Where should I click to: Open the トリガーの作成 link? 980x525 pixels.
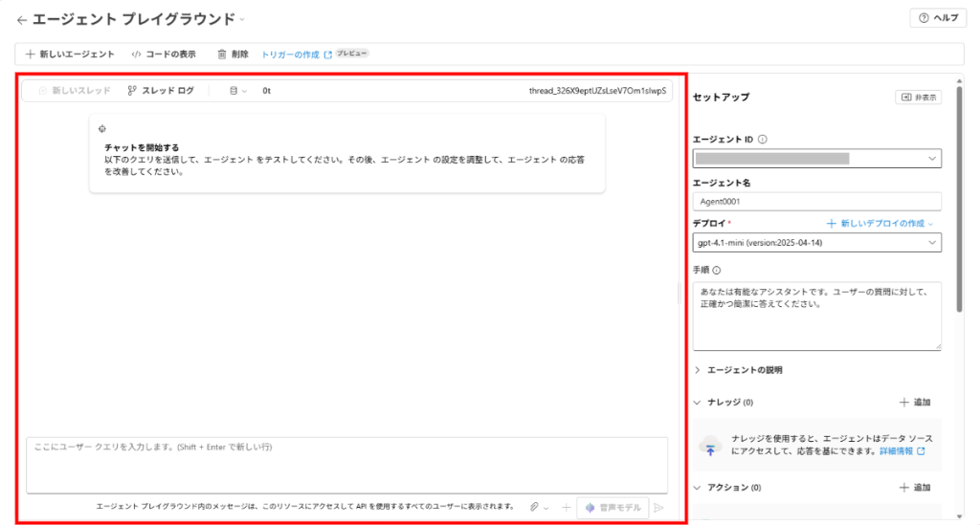pyautogui.click(x=291, y=55)
